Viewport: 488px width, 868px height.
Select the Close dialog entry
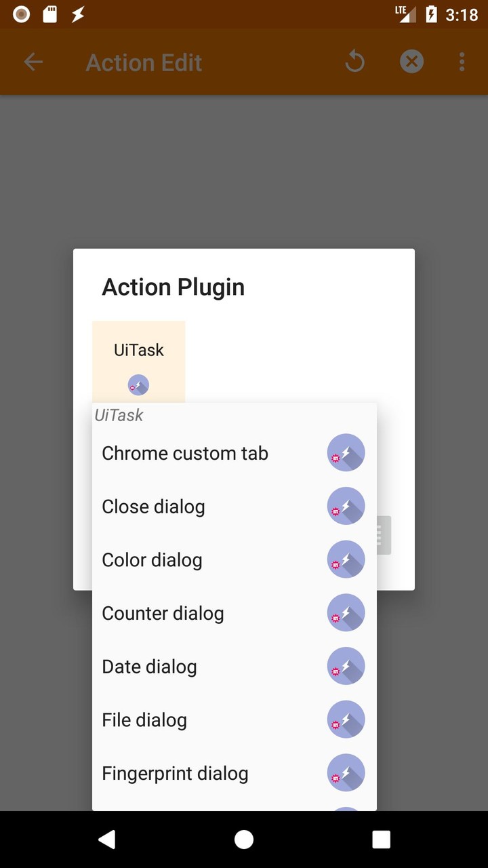point(153,507)
